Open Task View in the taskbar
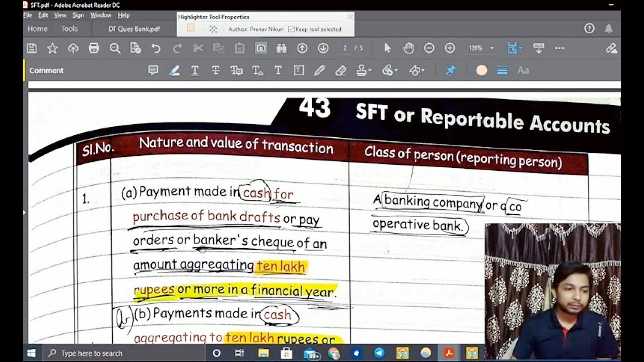Image resolution: width=644 pixels, height=362 pixels. point(239,353)
